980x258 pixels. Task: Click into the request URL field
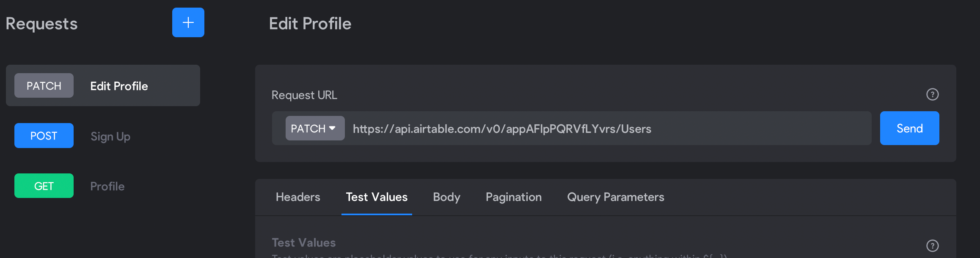[x=608, y=129]
